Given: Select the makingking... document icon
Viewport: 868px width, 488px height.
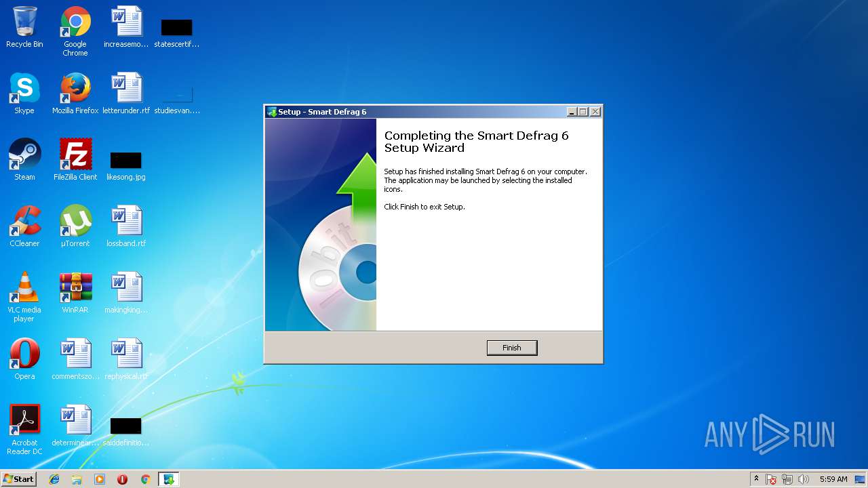Looking at the screenshot, I should pos(126,293).
